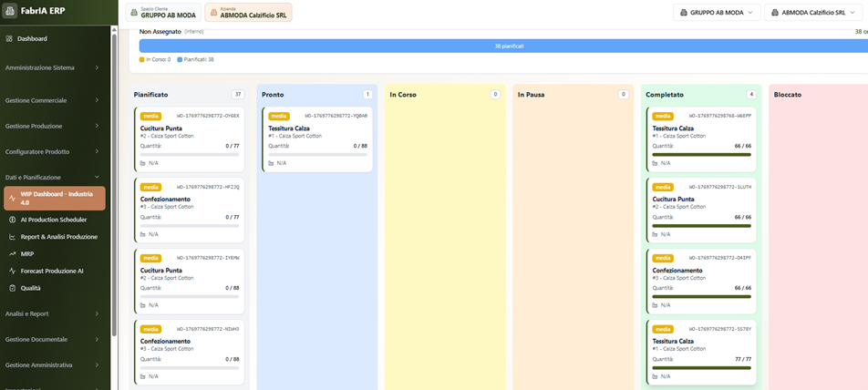Click the machine icon on card WO-1769776298772-OY6EX
Image resolution: width=868 pixels, height=390 pixels.
pyautogui.click(x=143, y=163)
